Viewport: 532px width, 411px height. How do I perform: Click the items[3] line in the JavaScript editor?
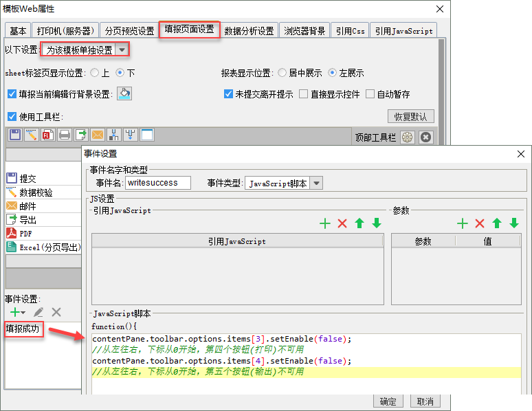(x=221, y=339)
